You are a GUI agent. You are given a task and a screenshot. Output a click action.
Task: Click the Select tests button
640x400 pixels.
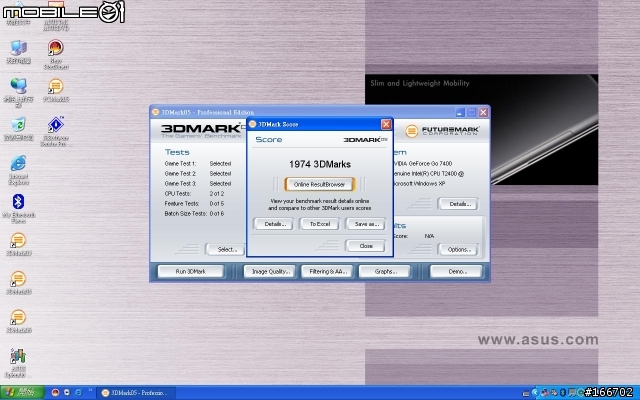pos(226,249)
